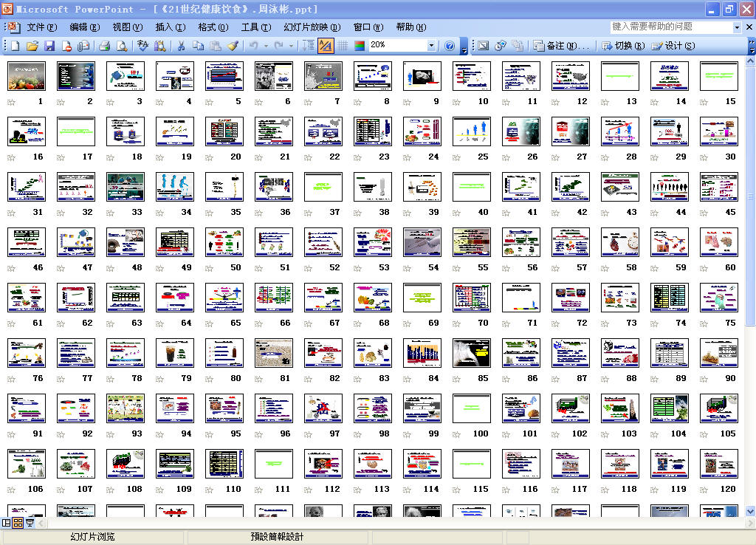Click the New presentation icon
This screenshot has width=756, height=545.
click(16, 46)
